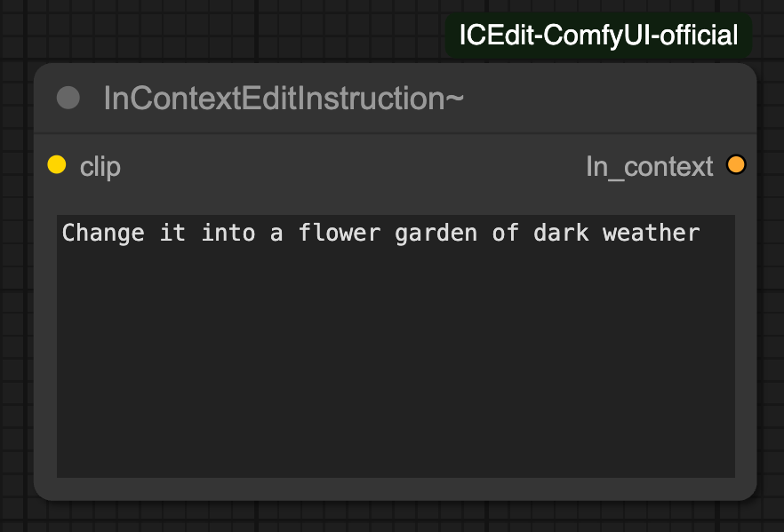Place cursor on the word garden
Image resolution: width=784 pixels, height=532 pixels.
coord(436,234)
